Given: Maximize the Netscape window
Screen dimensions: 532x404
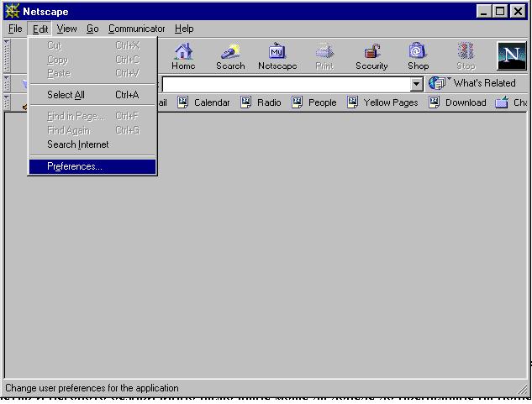Looking at the screenshot, I should pyautogui.click(x=500, y=12).
